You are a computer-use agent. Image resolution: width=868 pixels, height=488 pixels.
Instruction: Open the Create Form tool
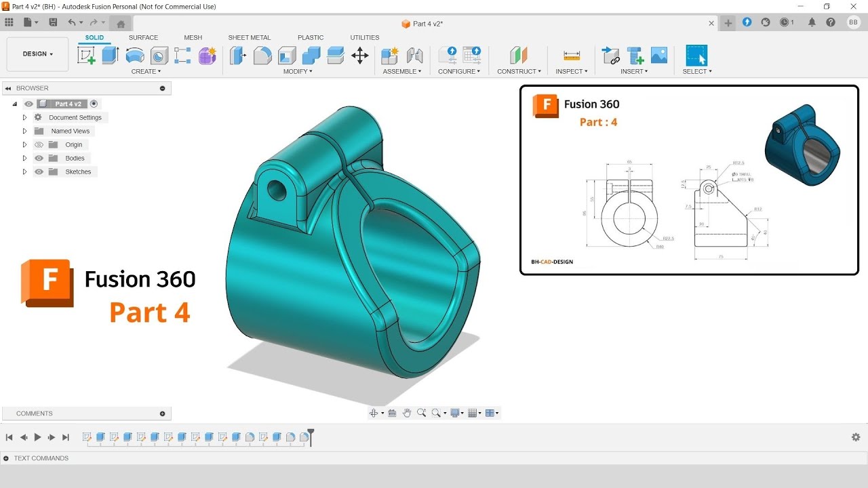[208, 56]
